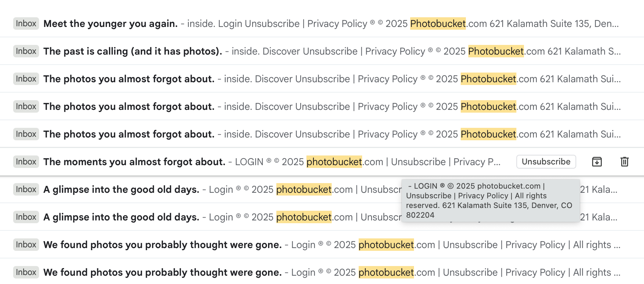The width and height of the screenshot is (644, 284).
Task: Click Inbox label beside 'The past is calling'
Action: point(26,51)
